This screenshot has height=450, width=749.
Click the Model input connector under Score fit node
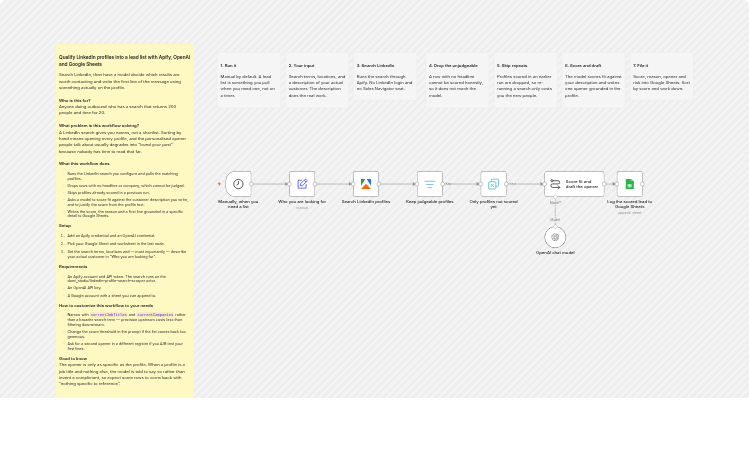point(555,197)
